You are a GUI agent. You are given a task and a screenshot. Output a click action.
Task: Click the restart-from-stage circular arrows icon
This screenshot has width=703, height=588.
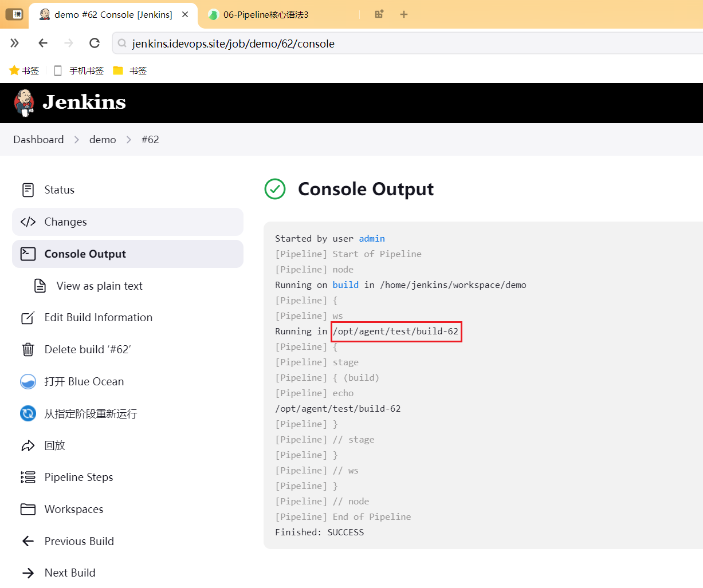pos(28,413)
